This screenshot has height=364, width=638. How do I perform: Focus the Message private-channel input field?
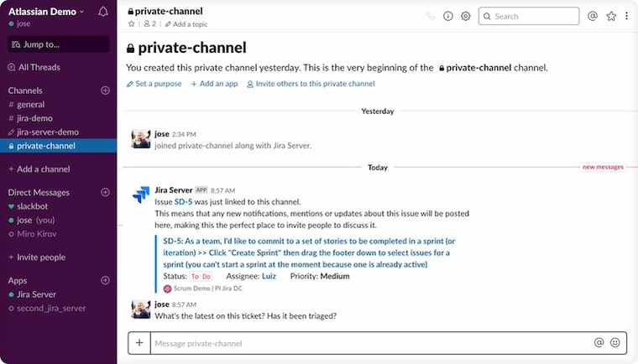[369, 343]
